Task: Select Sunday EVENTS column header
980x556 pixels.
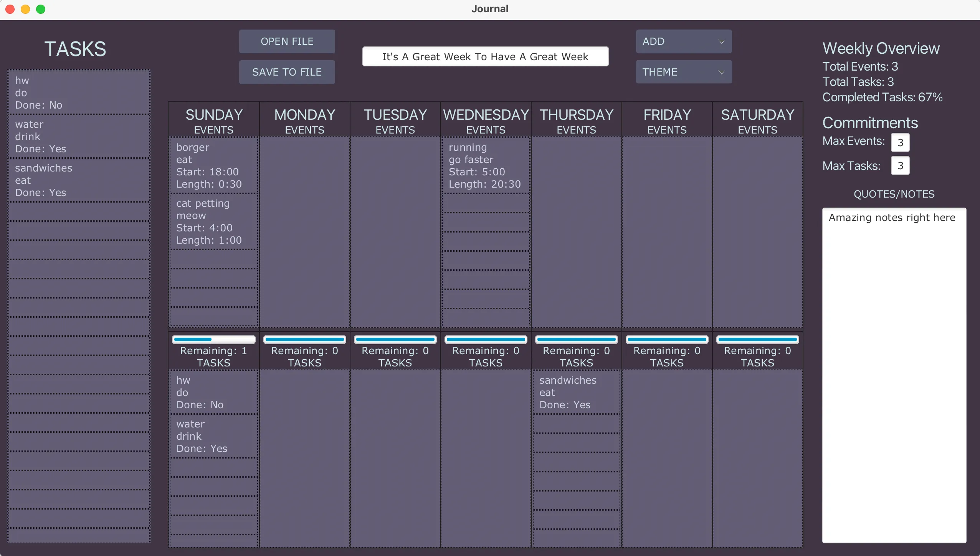Action: pos(214,121)
